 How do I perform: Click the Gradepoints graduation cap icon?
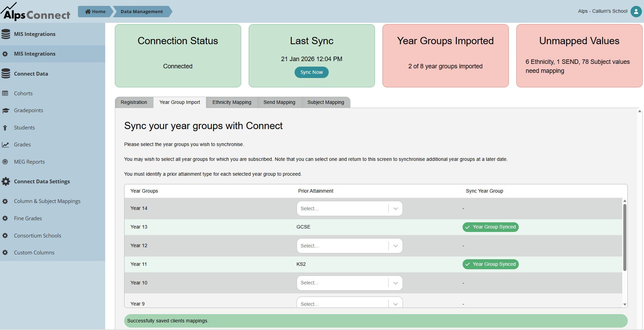pyautogui.click(x=6, y=110)
